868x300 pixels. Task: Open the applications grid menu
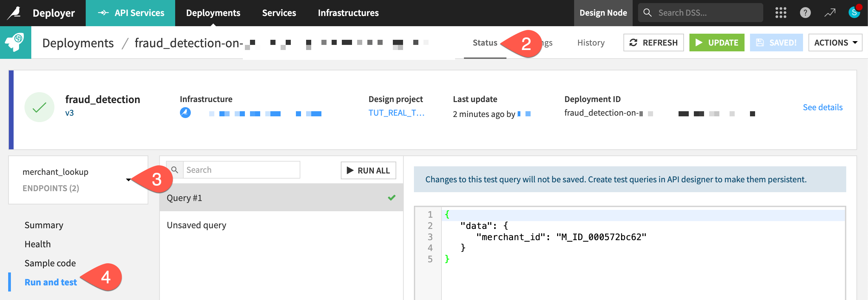[x=781, y=13]
